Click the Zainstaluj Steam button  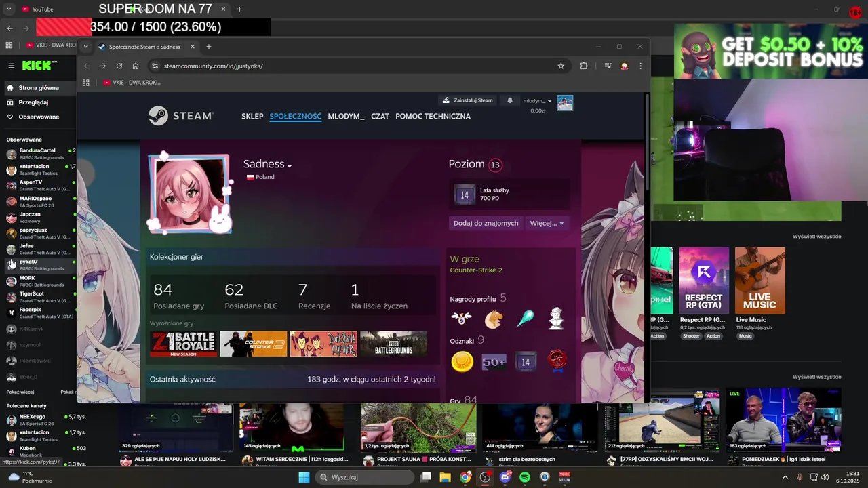[x=467, y=100]
